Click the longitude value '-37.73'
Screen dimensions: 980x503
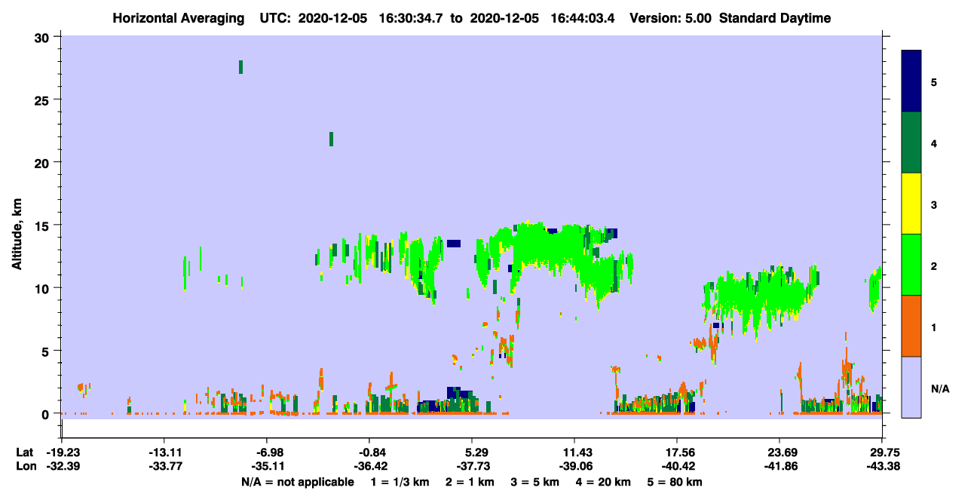(x=472, y=466)
